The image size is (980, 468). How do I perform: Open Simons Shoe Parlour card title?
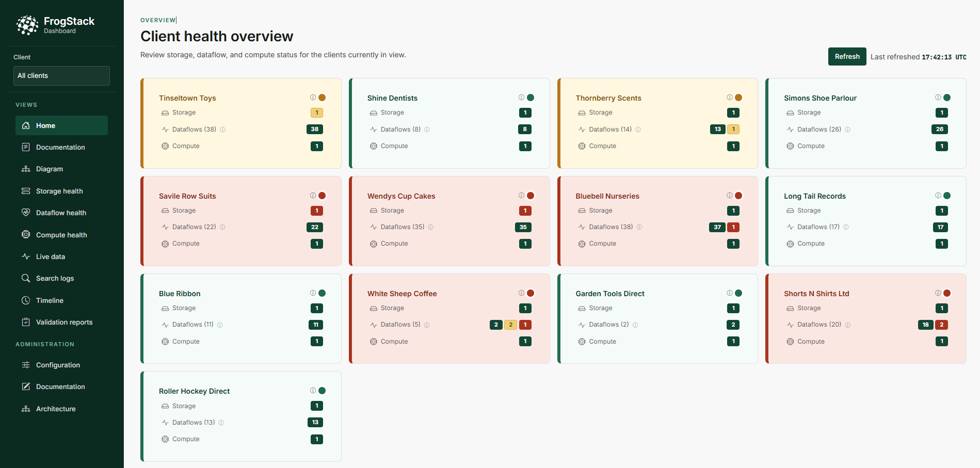pyautogui.click(x=820, y=98)
